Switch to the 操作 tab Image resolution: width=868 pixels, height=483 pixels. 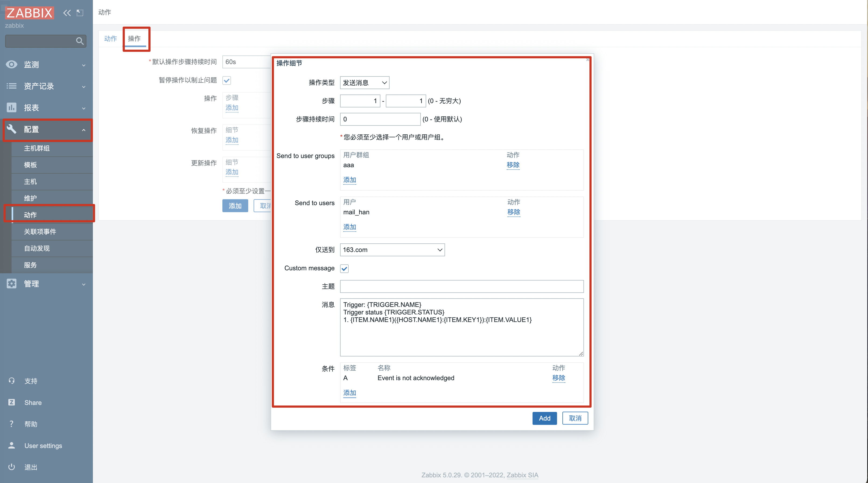(x=134, y=38)
